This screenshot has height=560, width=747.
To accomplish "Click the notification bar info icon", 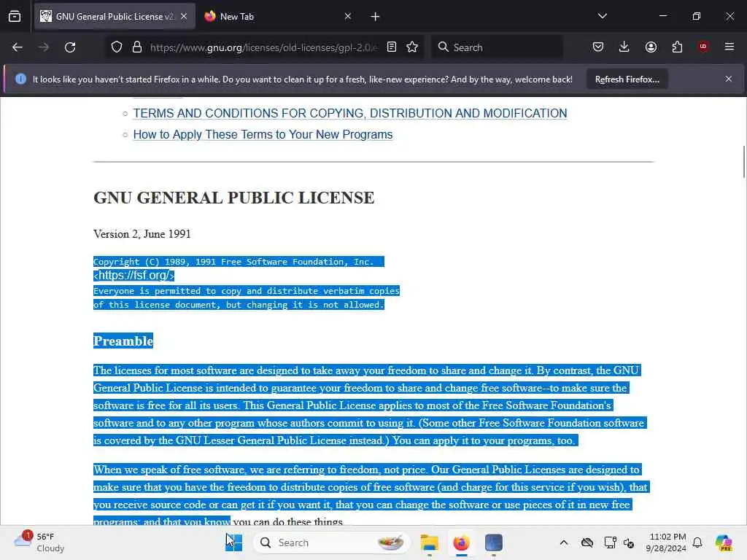I will (x=20, y=79).
